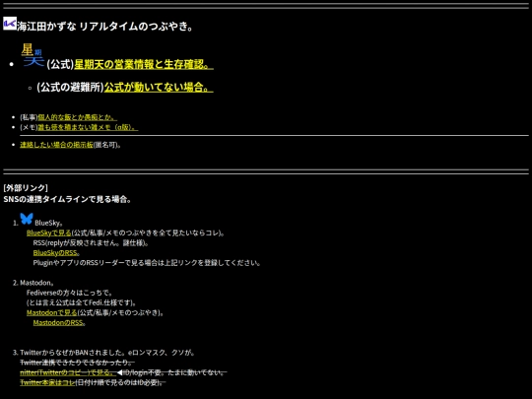Open the 誰も得を積まない雑メモ link
The height and width of the screenshot is (399, 532).
(x=88, y=127)
